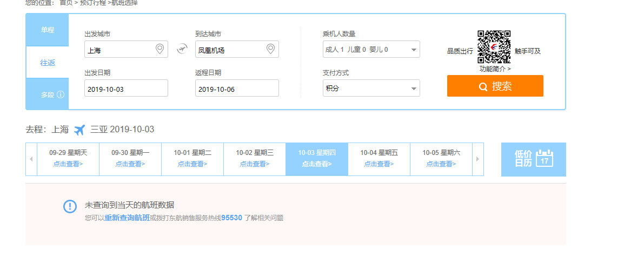Click the arrival city location pin icon
The height and width of the screenshot is (271, 644).
pos(270,49)
